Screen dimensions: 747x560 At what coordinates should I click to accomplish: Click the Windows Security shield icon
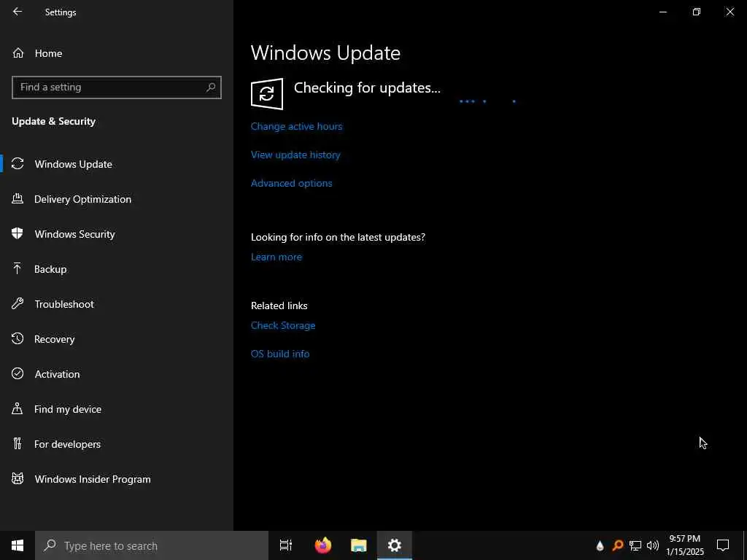tap(18, 233)
